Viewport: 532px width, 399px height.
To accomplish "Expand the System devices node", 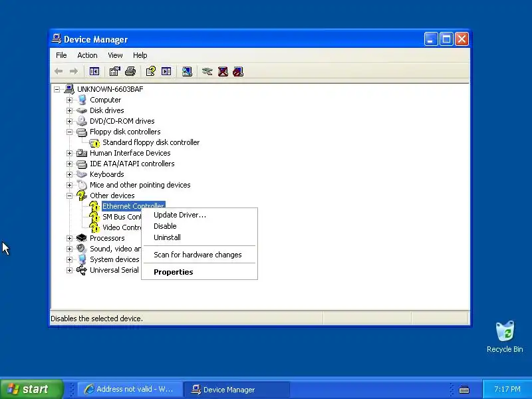I will 70,259.
